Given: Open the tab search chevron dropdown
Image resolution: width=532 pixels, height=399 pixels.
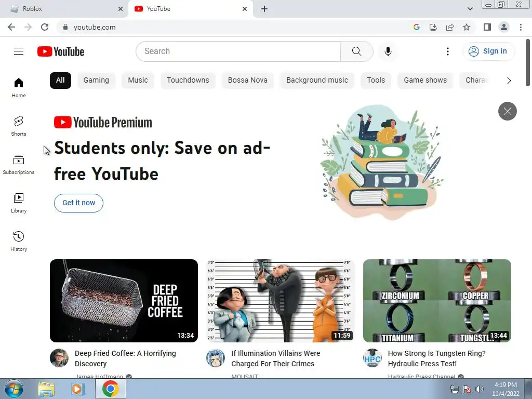Looking at the screenshot, I should (x=470, y=9).
